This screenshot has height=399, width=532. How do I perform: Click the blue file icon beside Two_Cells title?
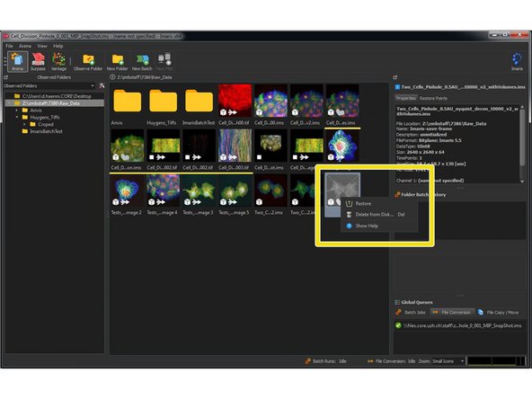click(x=397, y=87)
